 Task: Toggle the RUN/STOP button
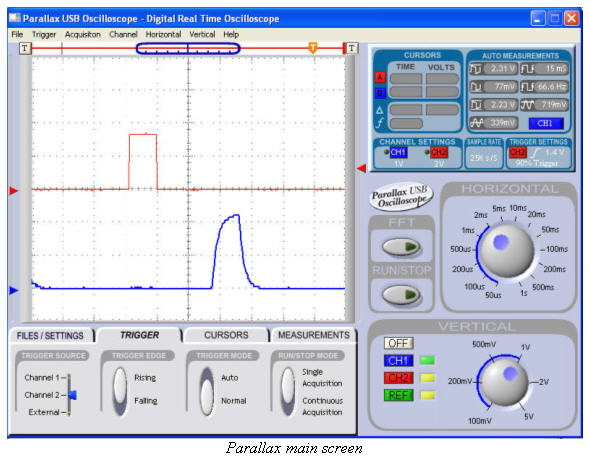click(401, 295)
